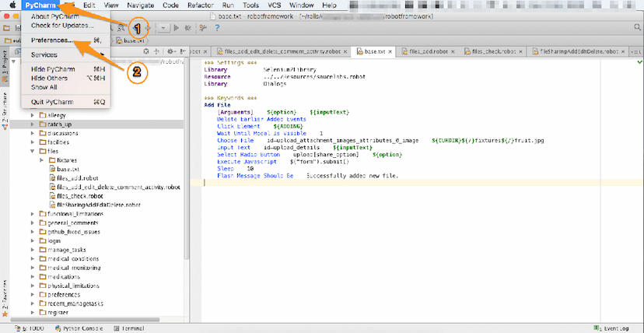This screenshot has height=333, width=644.
Task: Open the Event Log
Action: tap(613, 329)
